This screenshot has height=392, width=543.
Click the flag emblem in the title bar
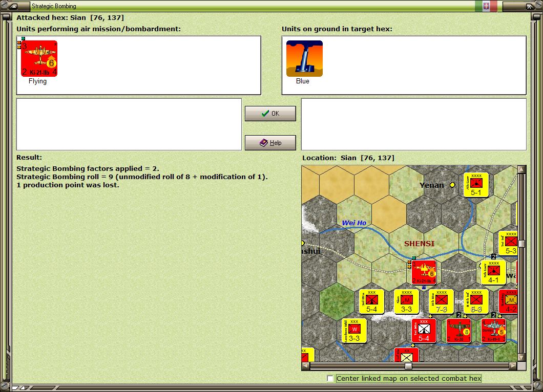[486, 6]
